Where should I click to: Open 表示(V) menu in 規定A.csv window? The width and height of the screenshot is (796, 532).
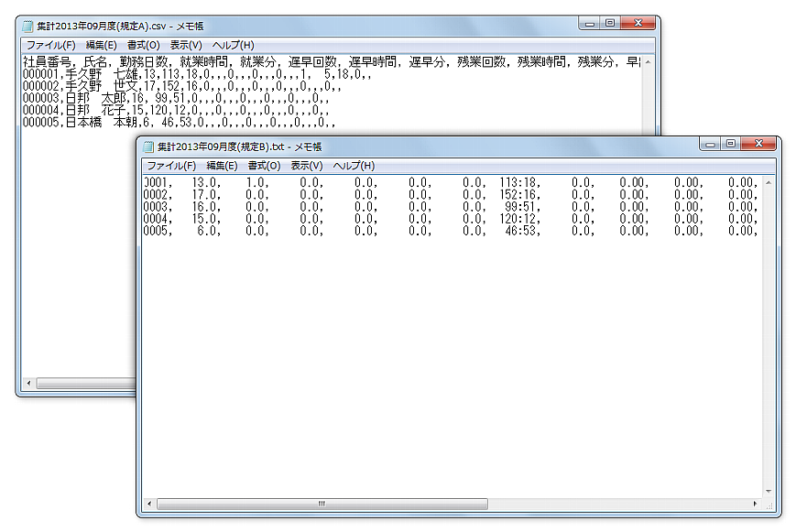(186, 45)
